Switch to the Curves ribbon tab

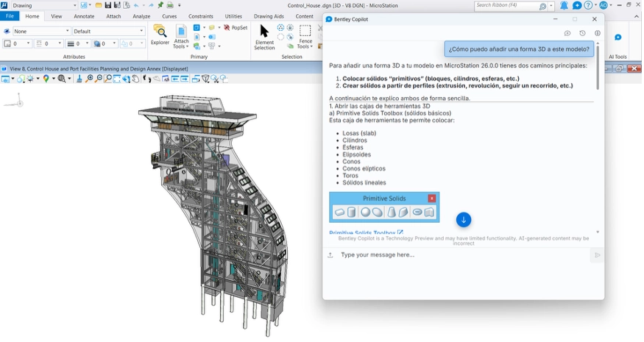169,16
